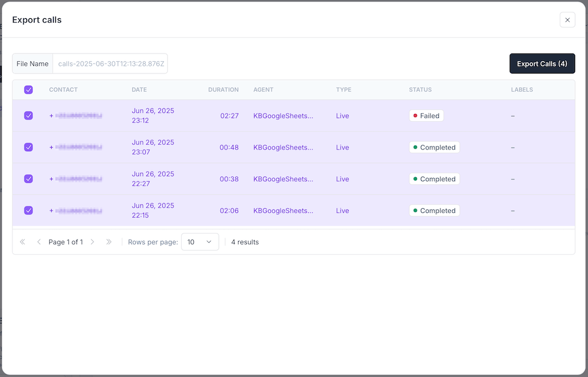The image size is (588, 377).
Task: Go to first page pagination arrow
Action: click(x=23, y=242)
